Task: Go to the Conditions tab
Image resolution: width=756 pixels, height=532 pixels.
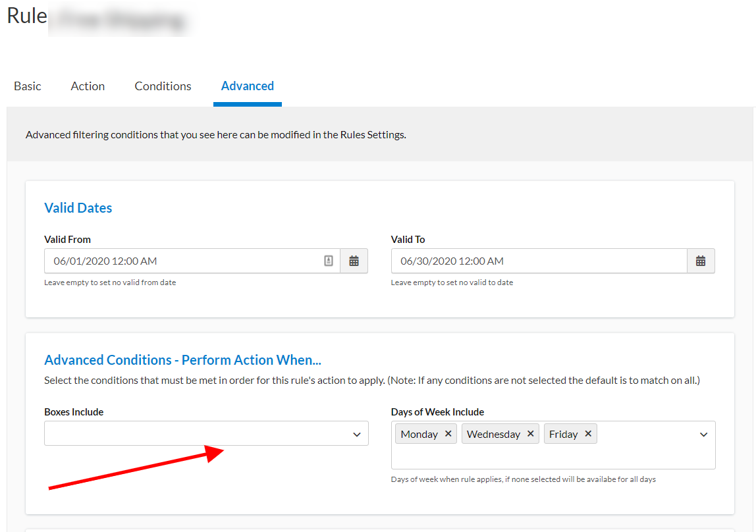Action: coord(163,86)
